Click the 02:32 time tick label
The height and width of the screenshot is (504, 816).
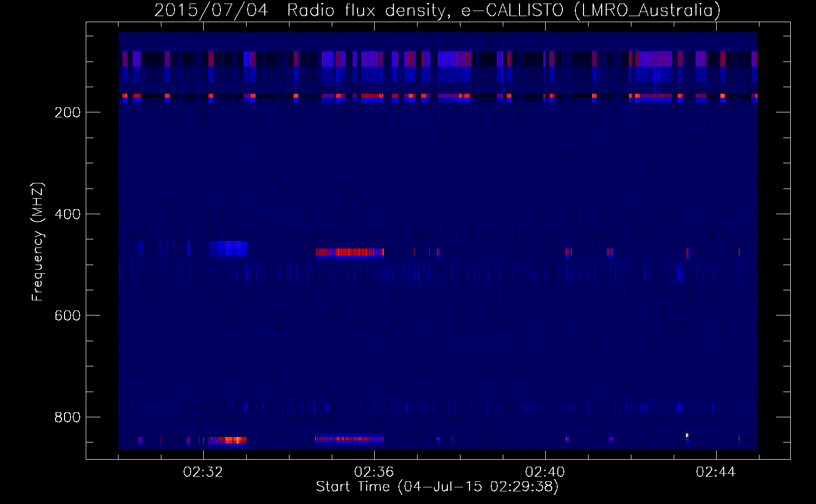[x=203, y=472]
